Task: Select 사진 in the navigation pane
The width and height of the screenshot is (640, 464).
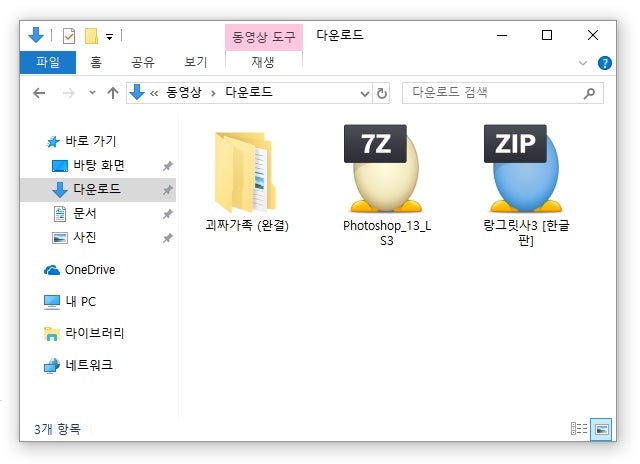Action: pos(84,238)
